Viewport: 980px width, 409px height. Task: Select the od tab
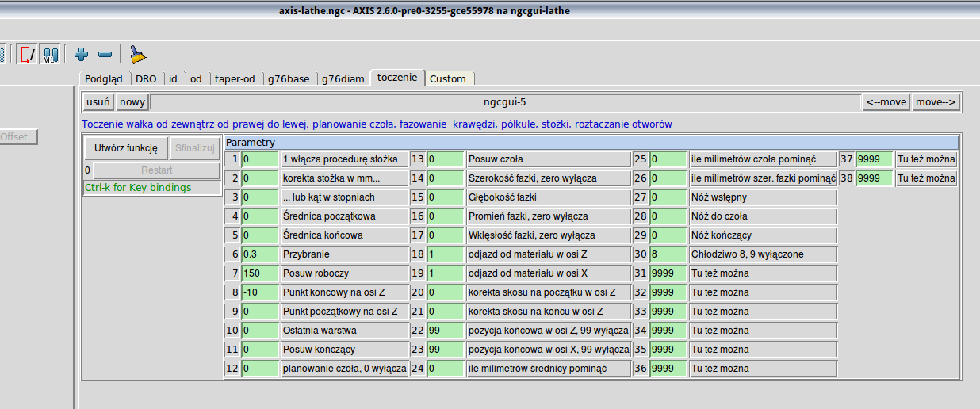tap(196, 78)
